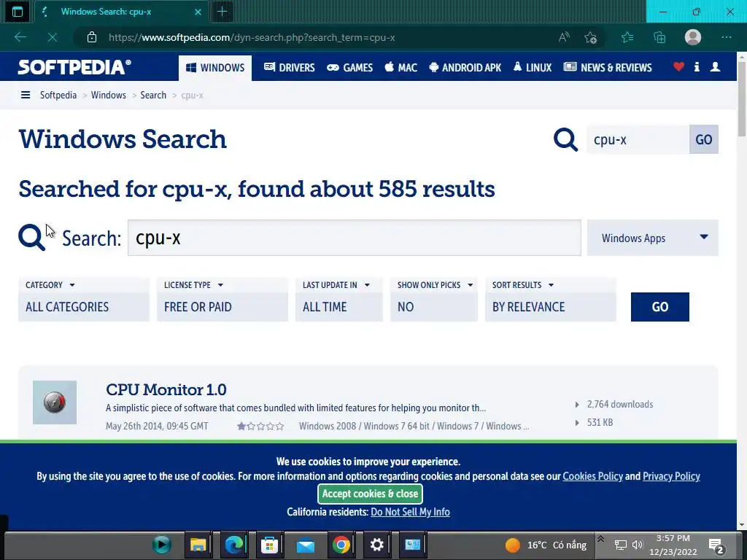Click the page vertical scrollbar
Viewport: 747px width, 560px height.
click(x=742, y=98)
